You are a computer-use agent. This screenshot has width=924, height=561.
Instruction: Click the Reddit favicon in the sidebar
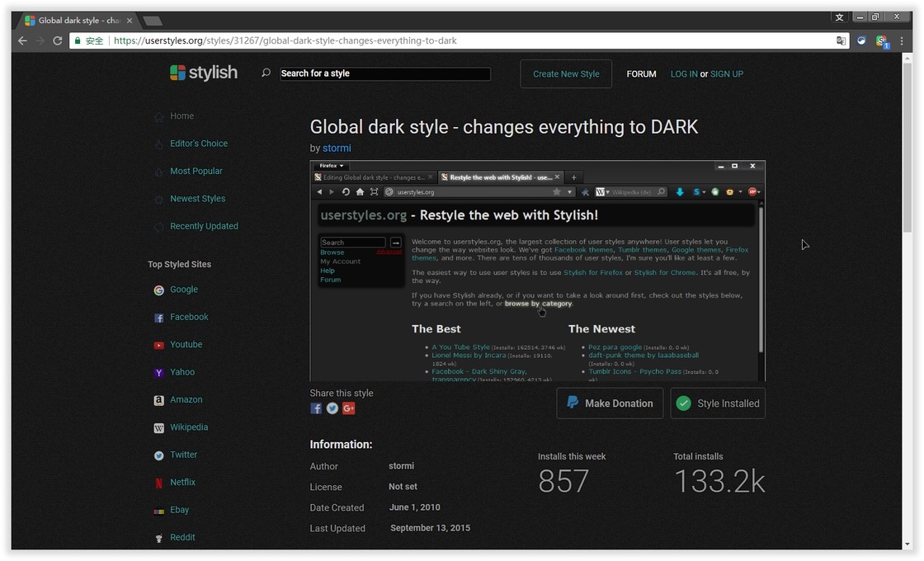(158, 538)
